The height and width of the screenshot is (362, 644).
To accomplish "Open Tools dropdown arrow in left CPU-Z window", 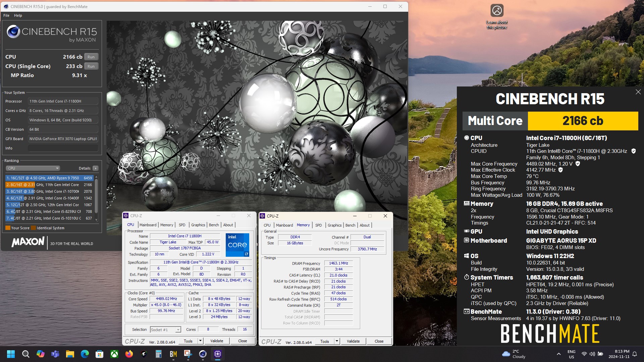I will click(x=200, y=341).
